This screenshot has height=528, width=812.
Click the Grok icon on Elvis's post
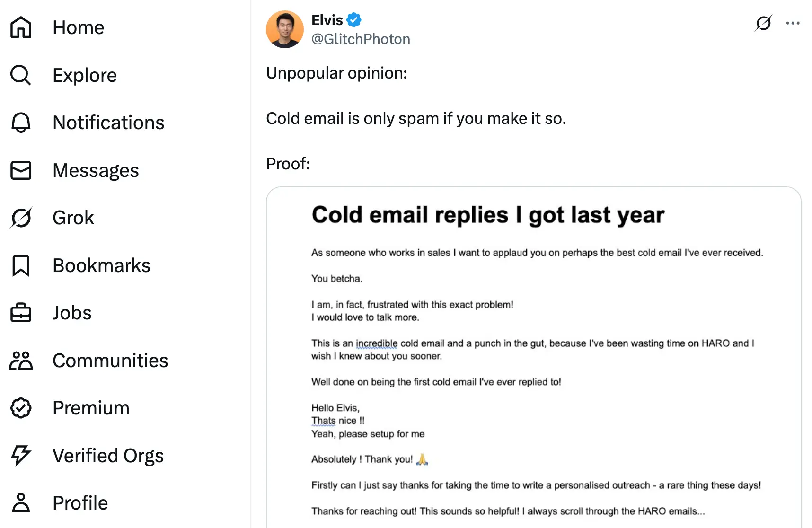[x=763, y=23]
